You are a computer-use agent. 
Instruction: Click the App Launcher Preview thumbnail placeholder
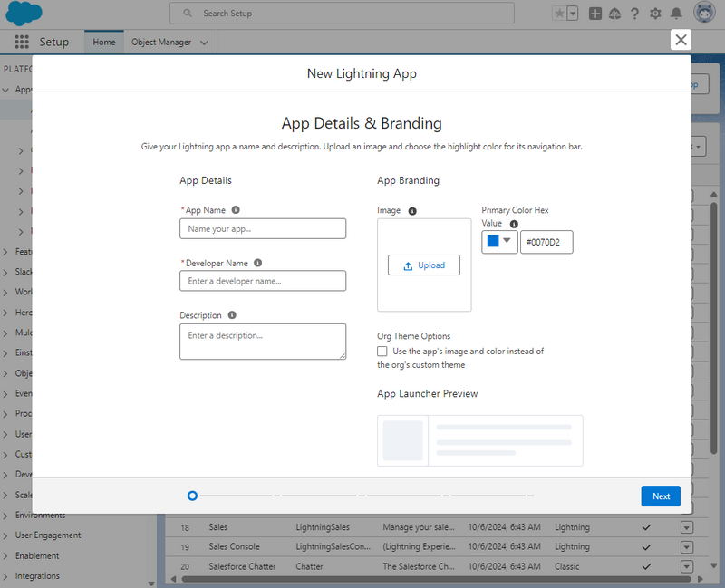coord(402,440)
